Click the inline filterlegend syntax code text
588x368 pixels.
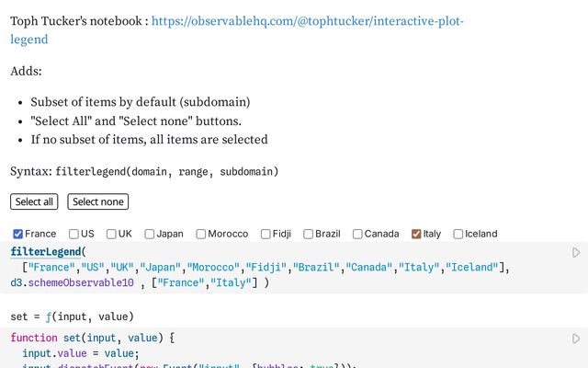point(166,171)
